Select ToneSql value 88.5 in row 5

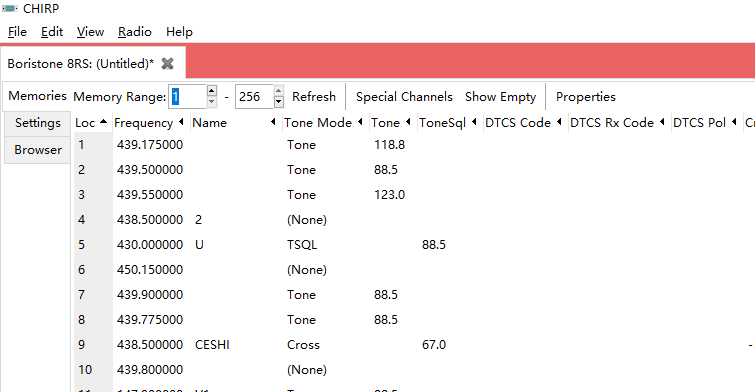[x=434, y=245]
